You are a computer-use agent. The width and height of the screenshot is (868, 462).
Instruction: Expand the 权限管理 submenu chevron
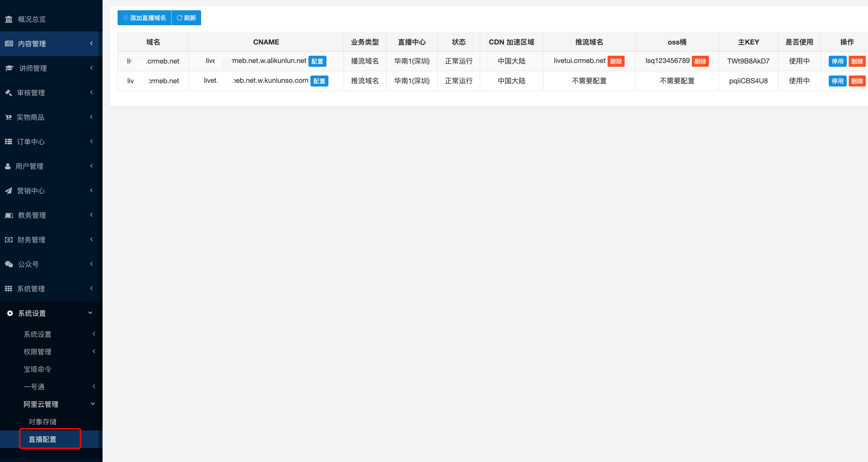[x=94, y=351]
